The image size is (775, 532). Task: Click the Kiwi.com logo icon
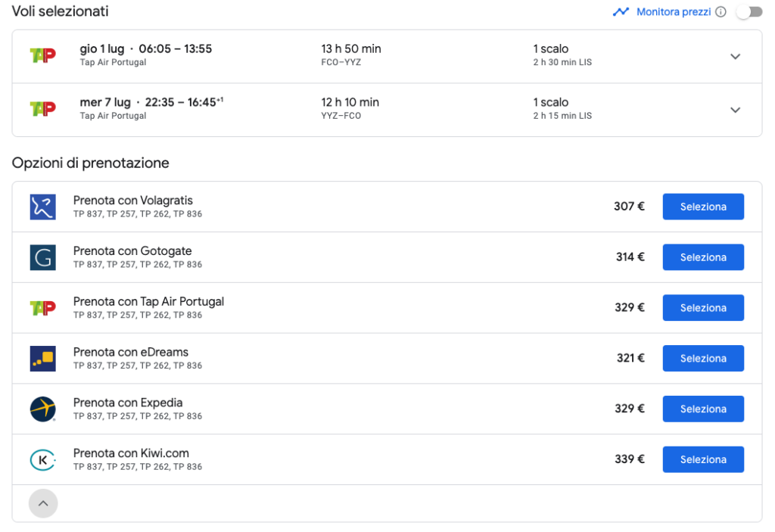coord(43,460)
